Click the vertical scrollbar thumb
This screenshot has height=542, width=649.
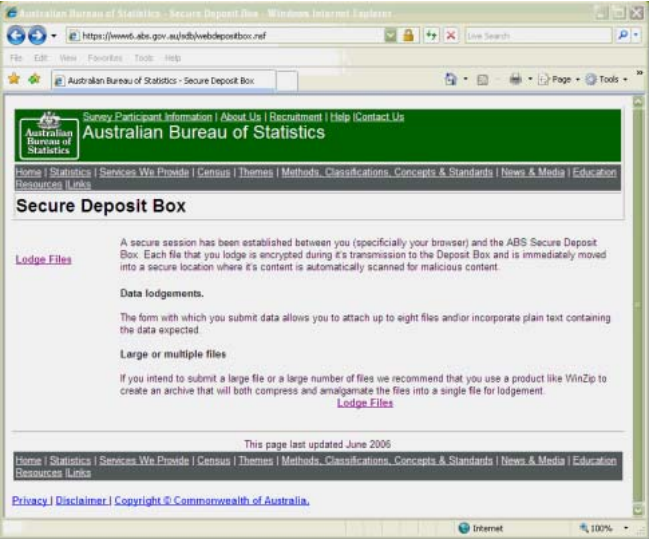click(638, 305)
